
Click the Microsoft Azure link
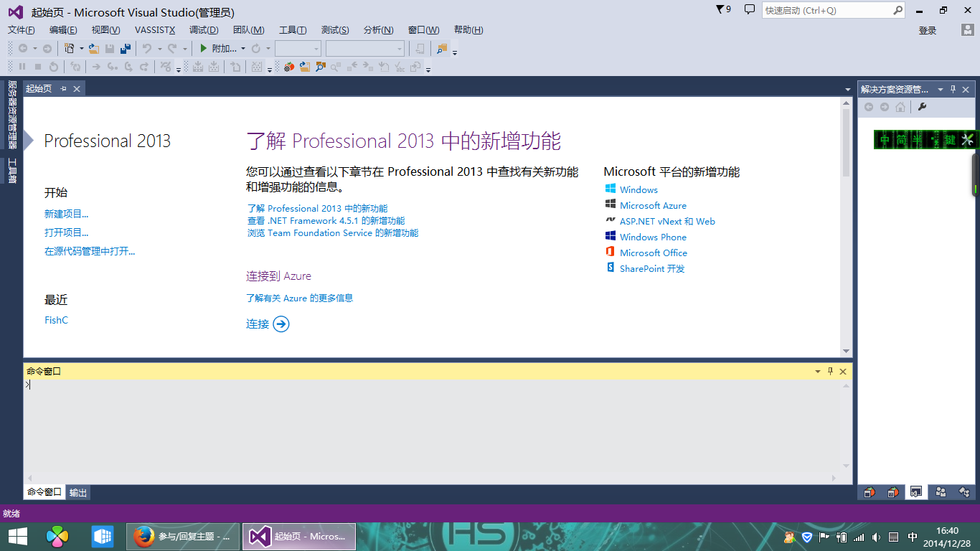tap(653, 205)
